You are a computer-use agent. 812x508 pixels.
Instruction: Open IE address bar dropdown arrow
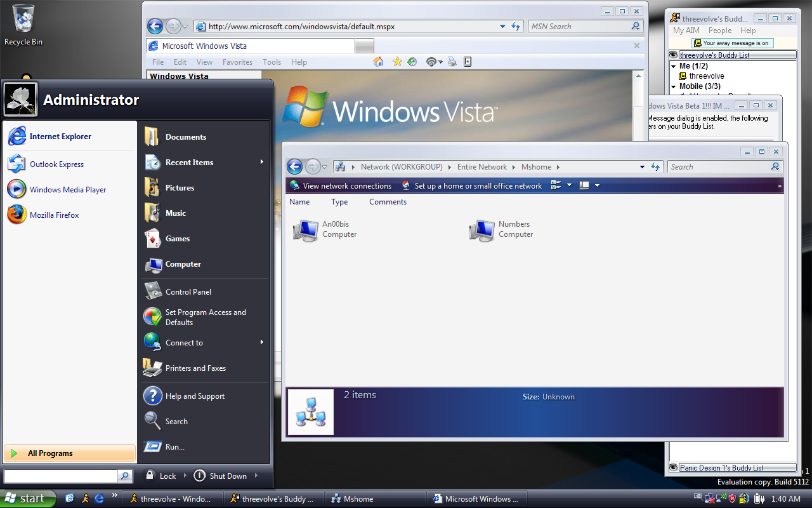tap(502, 26)
